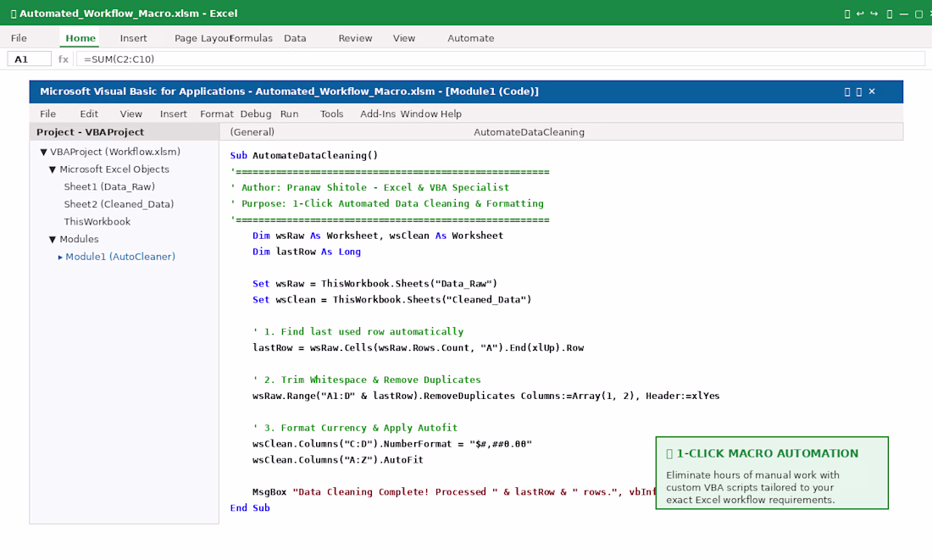
Task: Select Sheet2 (Cleaned_Data) in project tree
Action: pyautogui.click(x=119, y=204)
